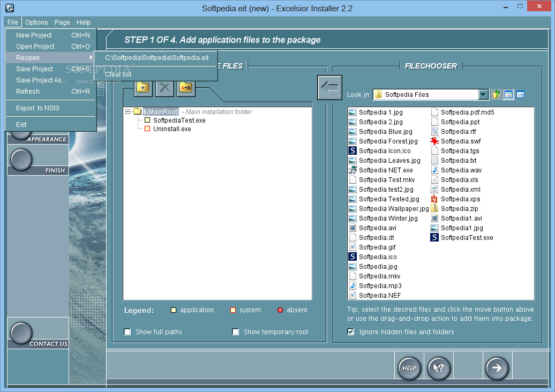Screen dimensions: 555x392
Task: Reopen C:\Softpedia\Softpedia\Softpedia.eit project
Action: click(156, 58)
